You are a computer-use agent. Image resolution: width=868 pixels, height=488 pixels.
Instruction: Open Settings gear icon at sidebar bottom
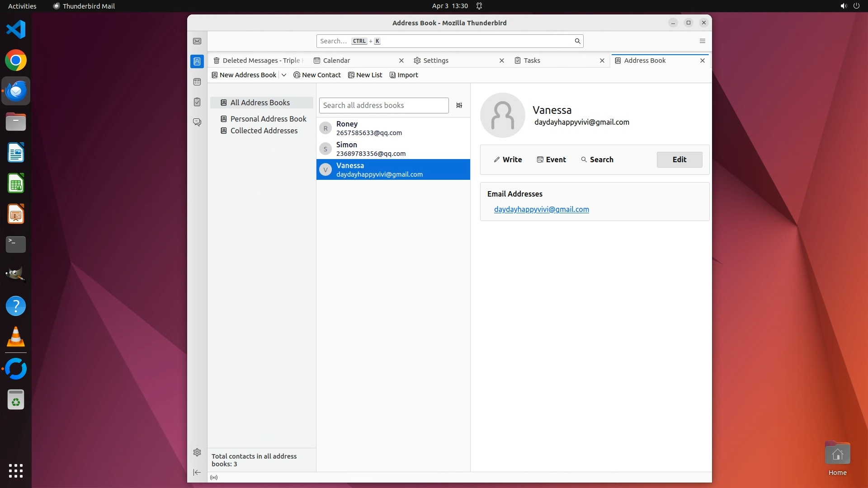(x=197, y=452)
